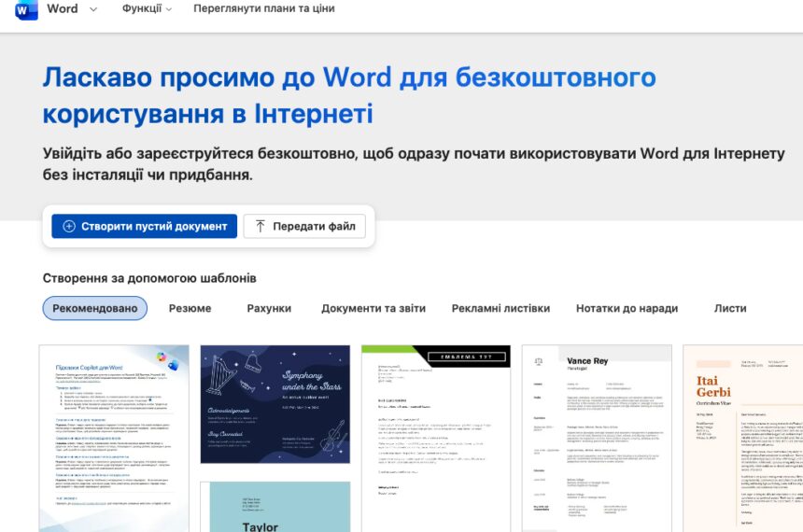The height and width of the screenshot is (532, 803).
Task: Select the Листи tab
Action: click(x=730, y=308)
